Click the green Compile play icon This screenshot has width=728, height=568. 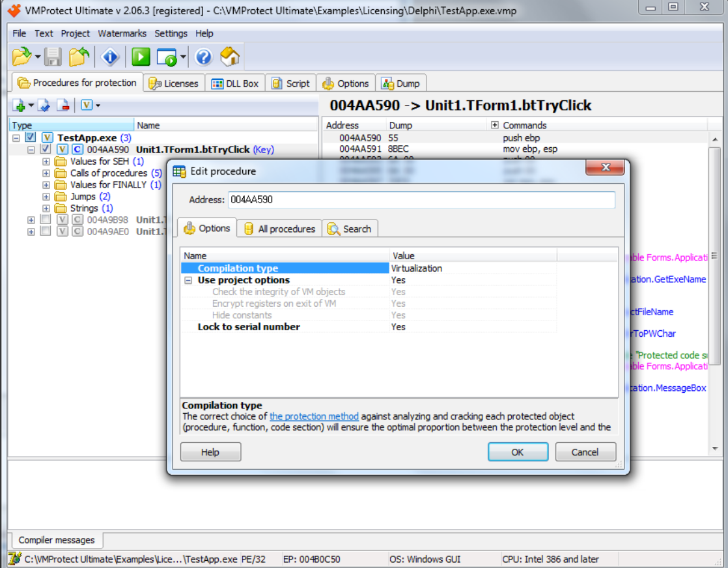click(x=141, y=57)
